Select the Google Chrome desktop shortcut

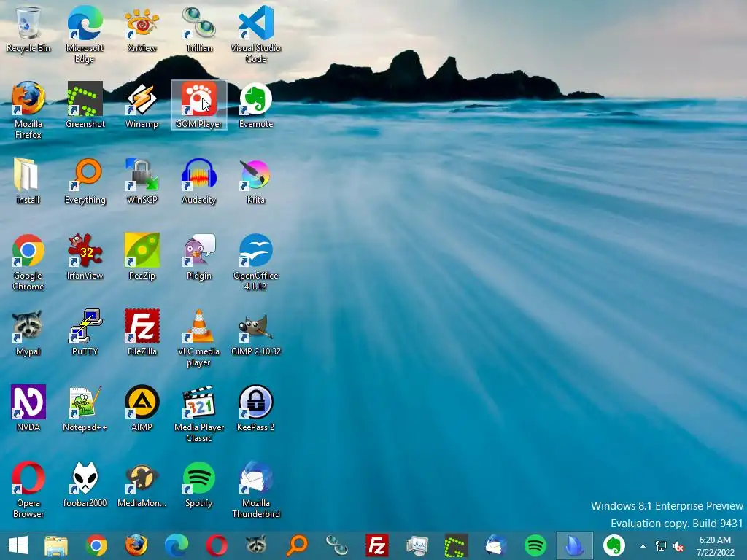[28, 262]
